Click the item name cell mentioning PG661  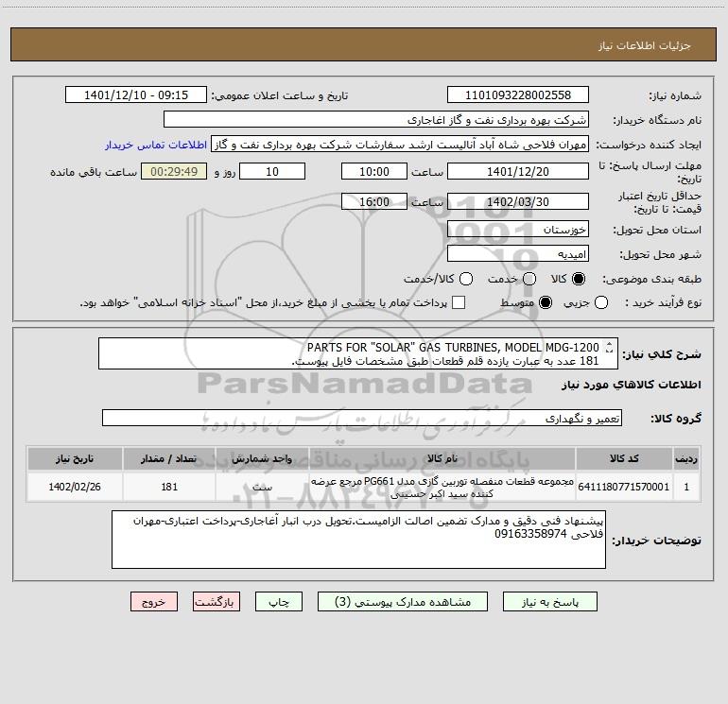pyautogui.click(x=442, y=487)
